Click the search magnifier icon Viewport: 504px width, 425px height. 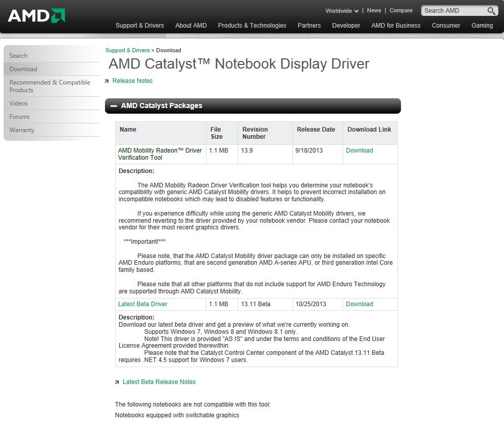[491, 11]
